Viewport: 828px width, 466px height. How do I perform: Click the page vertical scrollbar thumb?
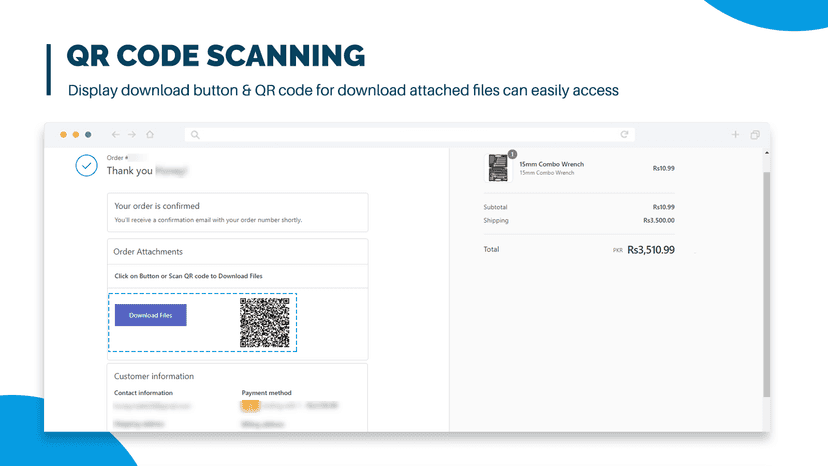(x=766, y=284)
